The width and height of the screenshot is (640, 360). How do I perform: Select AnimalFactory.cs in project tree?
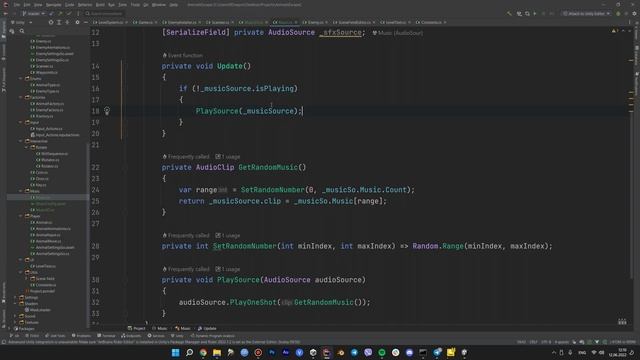[47, 104]
